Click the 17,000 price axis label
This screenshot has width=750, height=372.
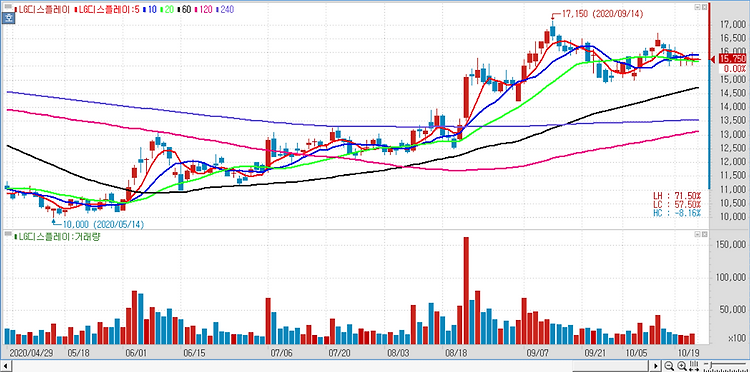point(733,24)
